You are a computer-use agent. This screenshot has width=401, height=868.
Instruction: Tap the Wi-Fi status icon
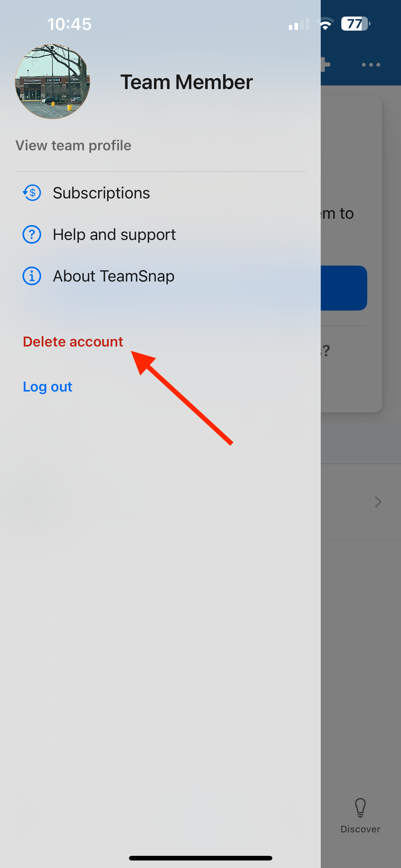(325, 24)
